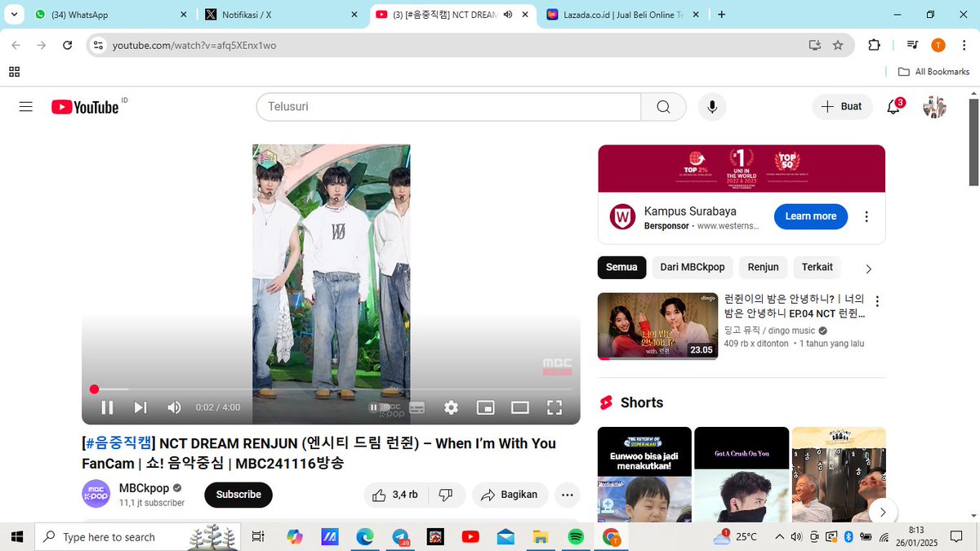
Task: Select the Terkait filter chip
Action: 817,267
